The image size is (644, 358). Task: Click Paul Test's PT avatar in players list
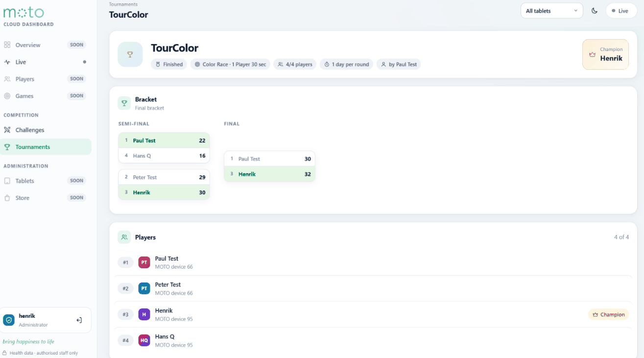144,263
